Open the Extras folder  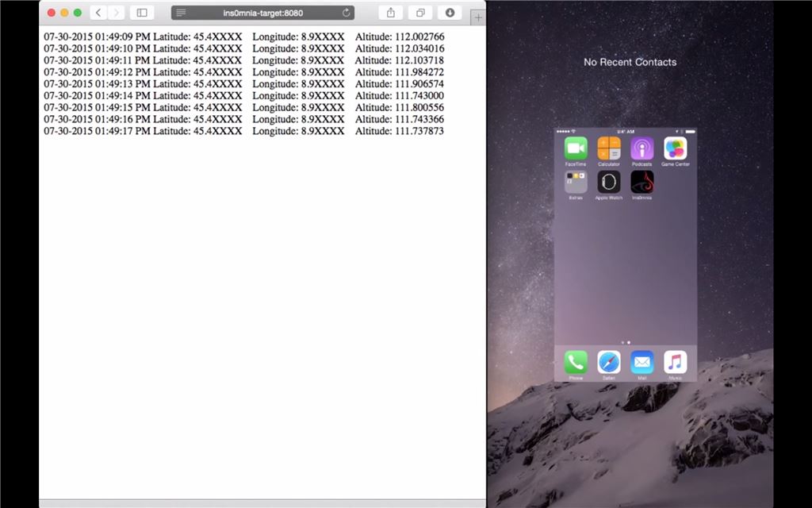(576, 182)
